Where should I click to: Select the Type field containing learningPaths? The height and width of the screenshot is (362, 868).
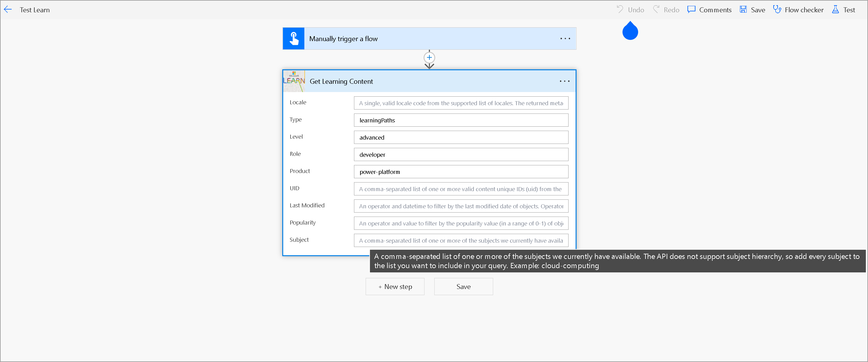(461, 120)
